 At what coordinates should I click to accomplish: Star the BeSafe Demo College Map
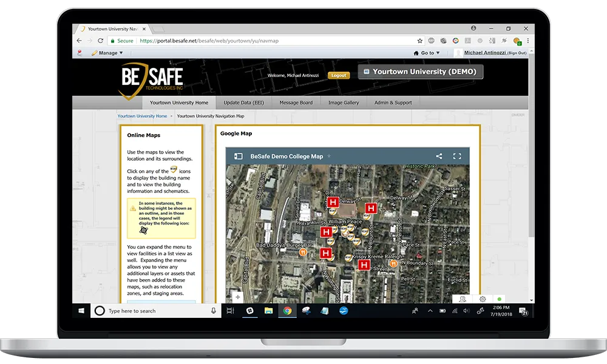(329, 157)
